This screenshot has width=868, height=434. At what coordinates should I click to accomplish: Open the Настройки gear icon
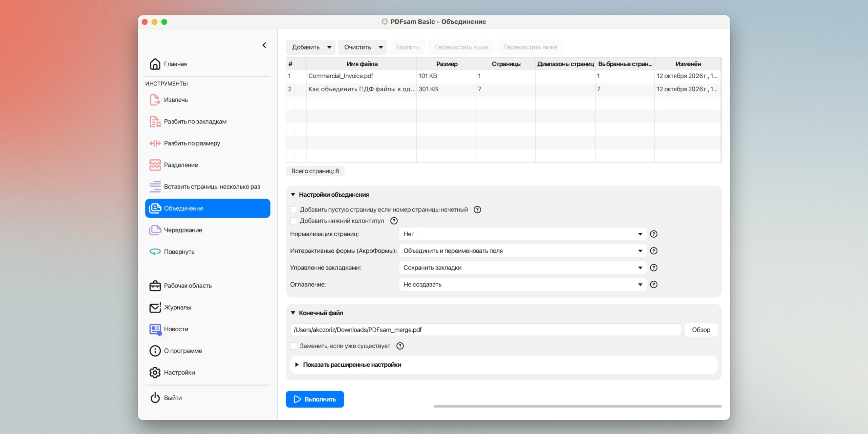tap(155, 372)
